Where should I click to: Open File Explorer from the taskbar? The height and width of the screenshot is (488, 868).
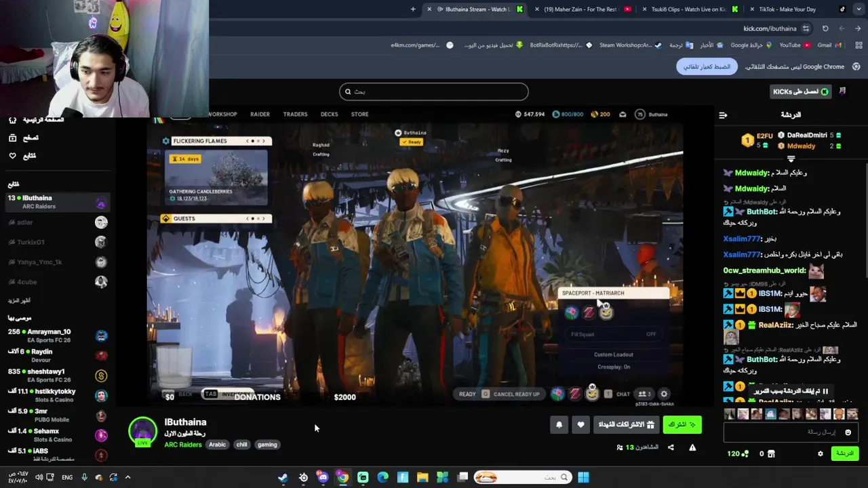[422, 477]
